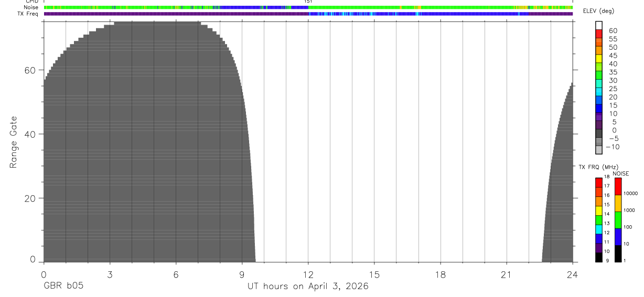Select the yellow swatch in the TX FRQ bar
This screenshot has height=297, width=644.
(x=599, y=211)
